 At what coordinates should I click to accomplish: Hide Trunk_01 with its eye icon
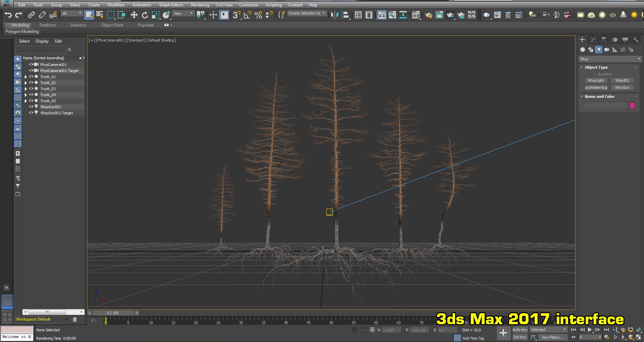click(31, 77)
